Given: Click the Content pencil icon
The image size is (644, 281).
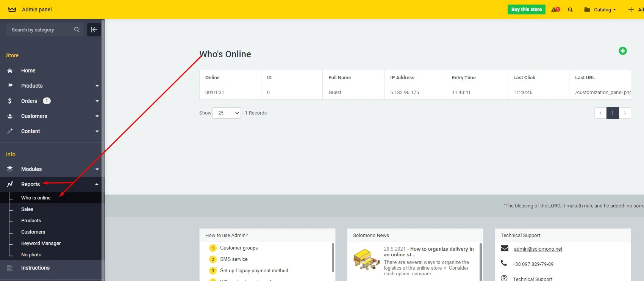Looking at the screenshot, I should (10, 131).
